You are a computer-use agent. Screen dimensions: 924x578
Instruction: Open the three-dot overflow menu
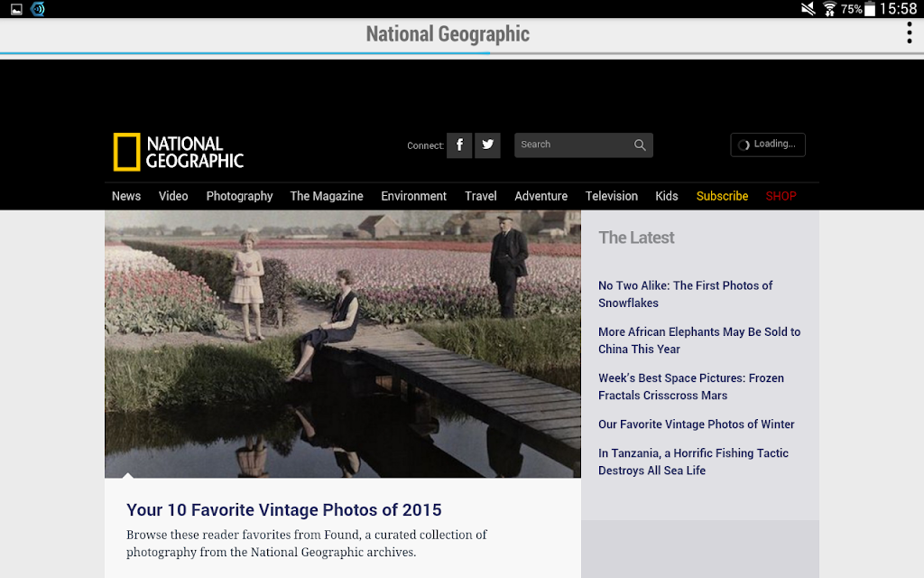click(x=910, y=33)
